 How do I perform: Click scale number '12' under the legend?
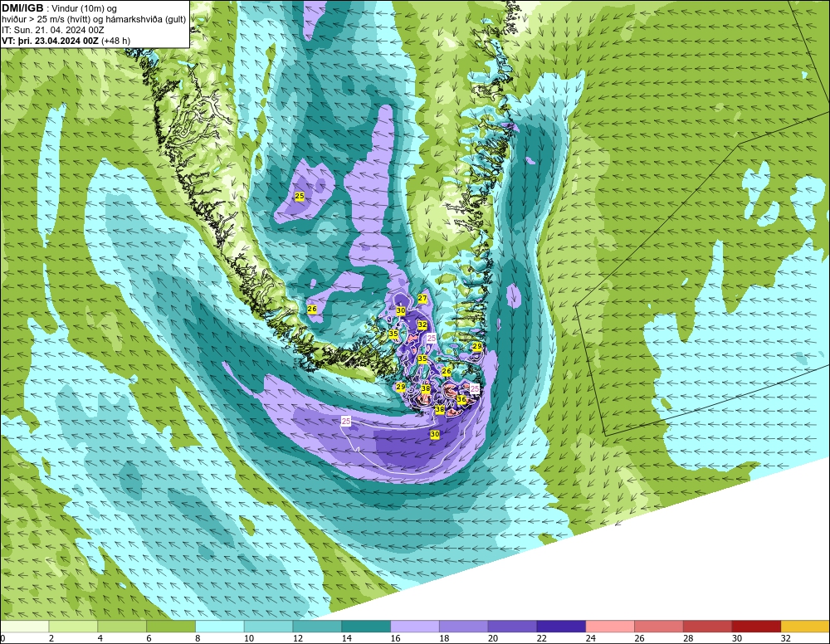click(297, 638)
